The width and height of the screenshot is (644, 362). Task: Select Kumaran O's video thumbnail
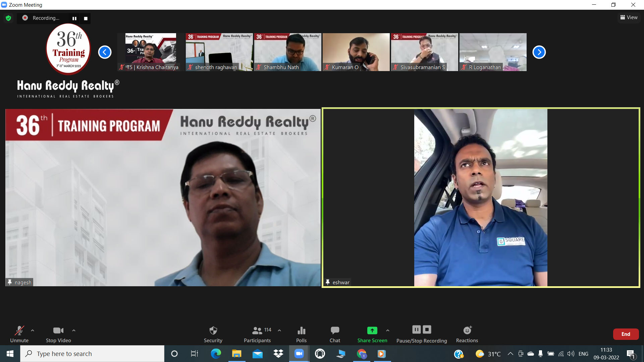pos(356,52)
